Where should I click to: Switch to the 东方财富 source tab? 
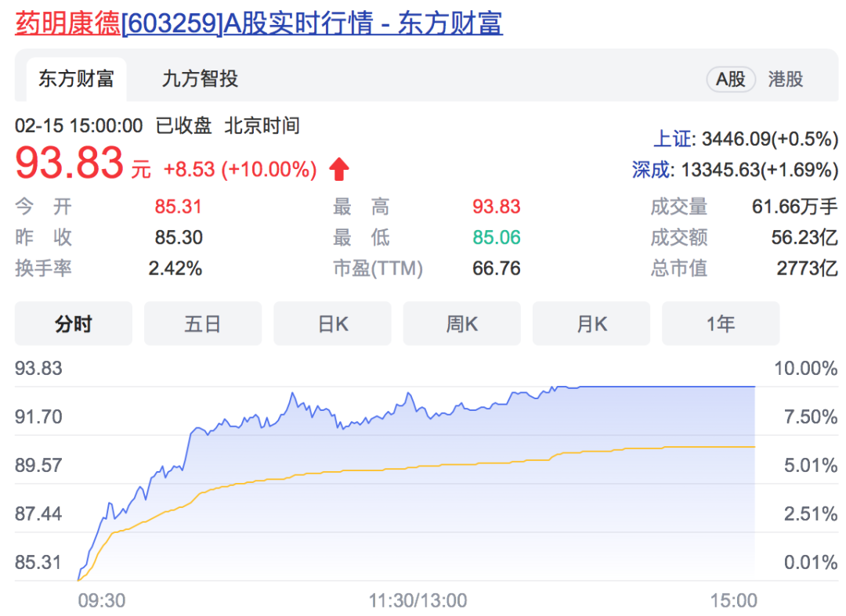(76, 79)
